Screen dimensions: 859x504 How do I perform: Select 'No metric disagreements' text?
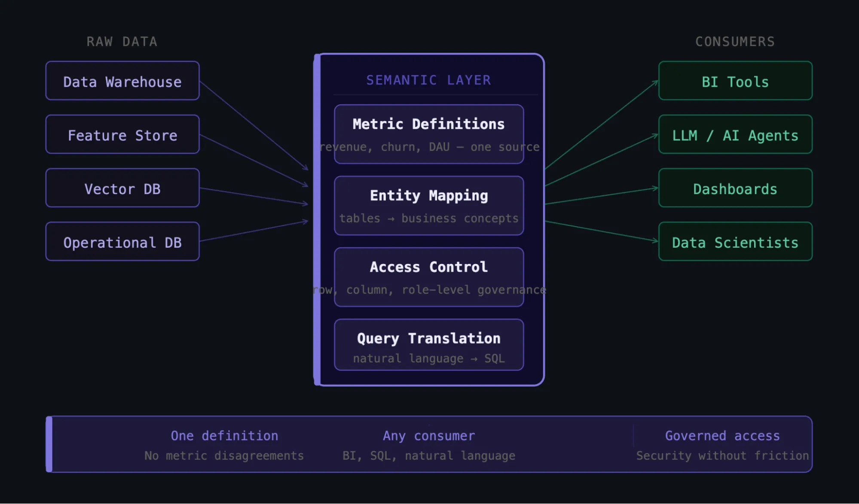(x=224, y=456)
